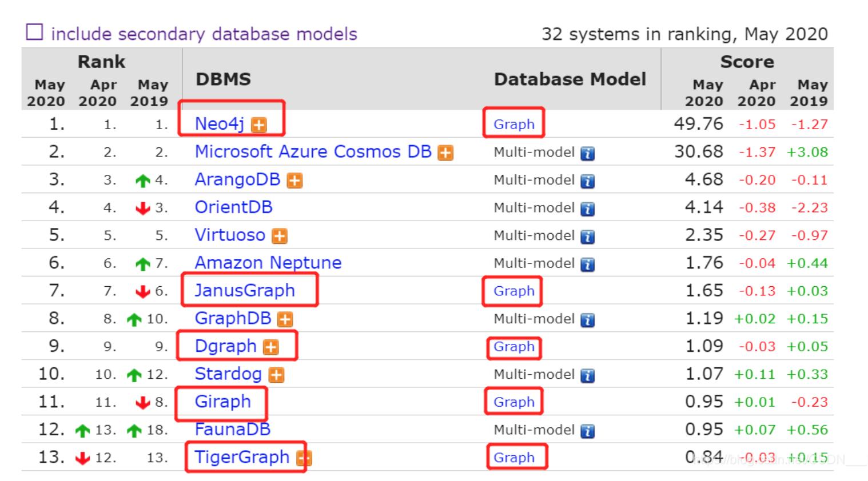Open the Graph model link for Dgraph

[514, 346]
